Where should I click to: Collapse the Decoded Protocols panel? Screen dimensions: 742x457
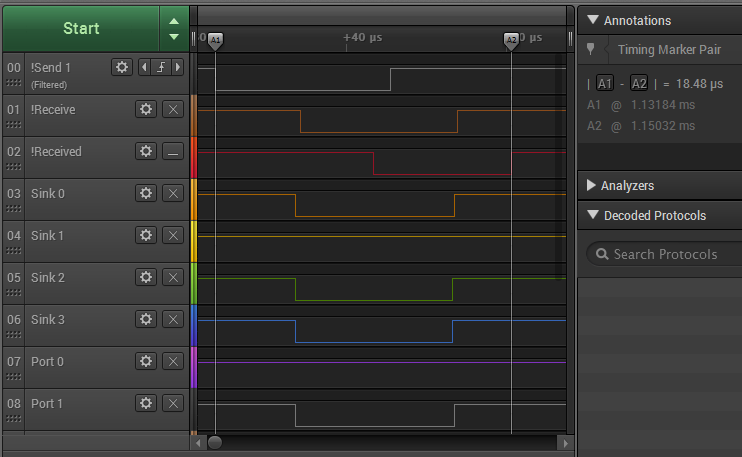tap(592, 215)
